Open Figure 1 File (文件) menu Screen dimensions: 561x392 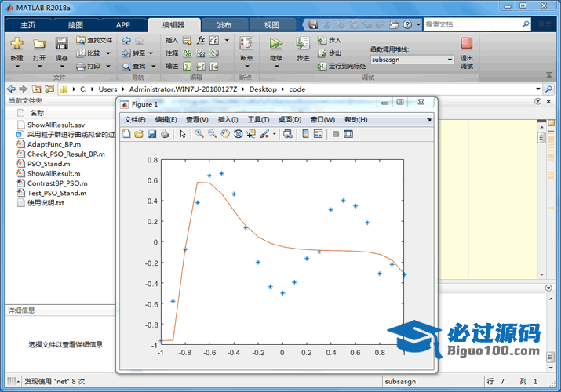point(135,120)
